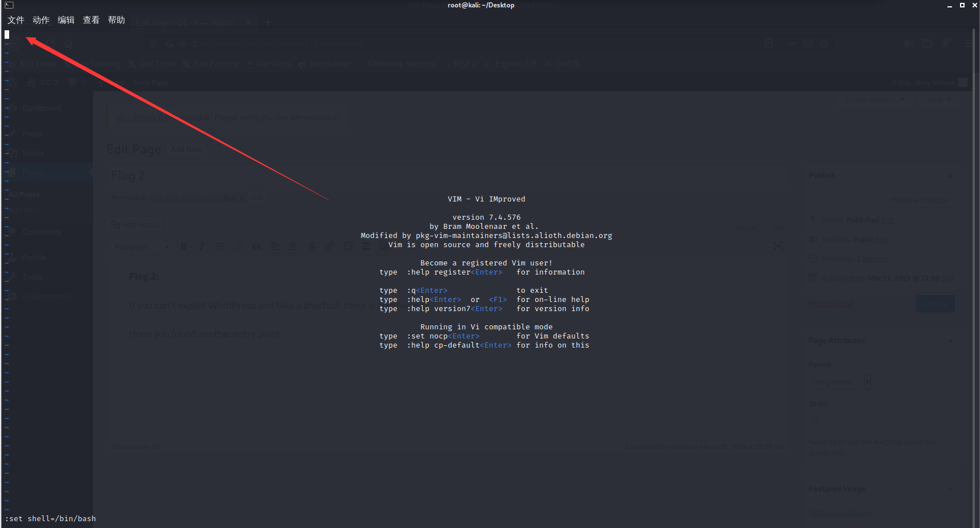The image size is (980, 528).
Task: Open the 'Kali Tools' bookmark in Firefox
Action: point(152,64)
